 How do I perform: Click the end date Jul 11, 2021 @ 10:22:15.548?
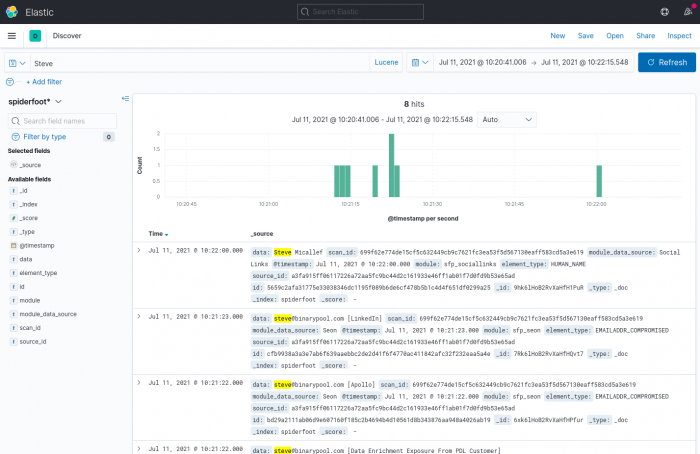coord(584,62)
